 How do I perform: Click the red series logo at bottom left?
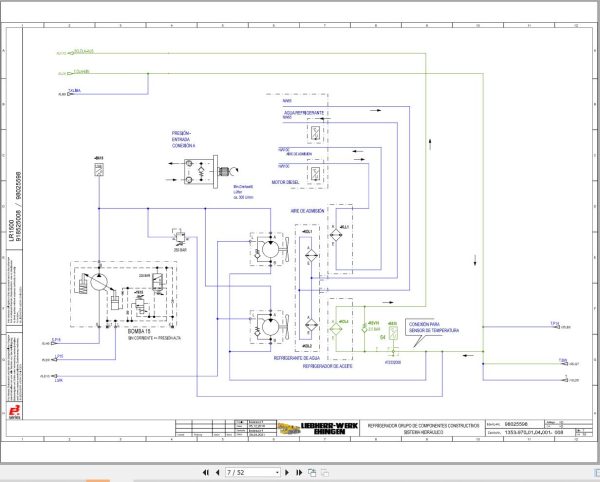click(x=15, y=412)
